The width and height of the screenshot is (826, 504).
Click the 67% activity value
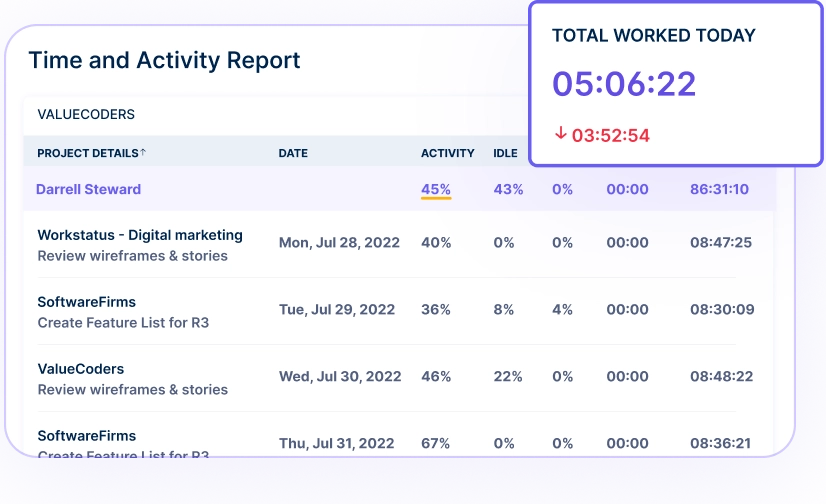pos(435,443)
